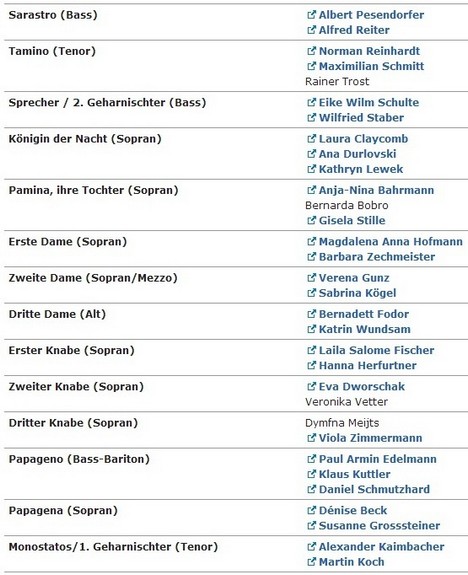Open Daniel Schmutzhard's link
This screenshot has height=575, width=468.
[374, 489]
